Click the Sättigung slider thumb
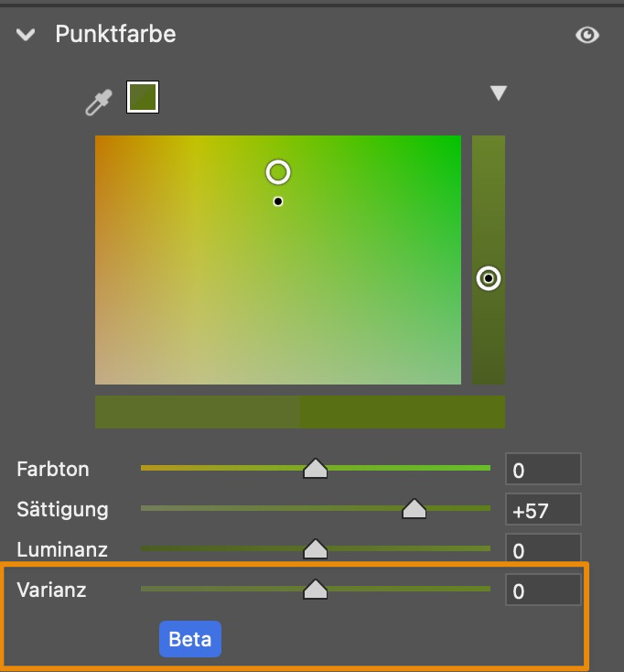 414,509
